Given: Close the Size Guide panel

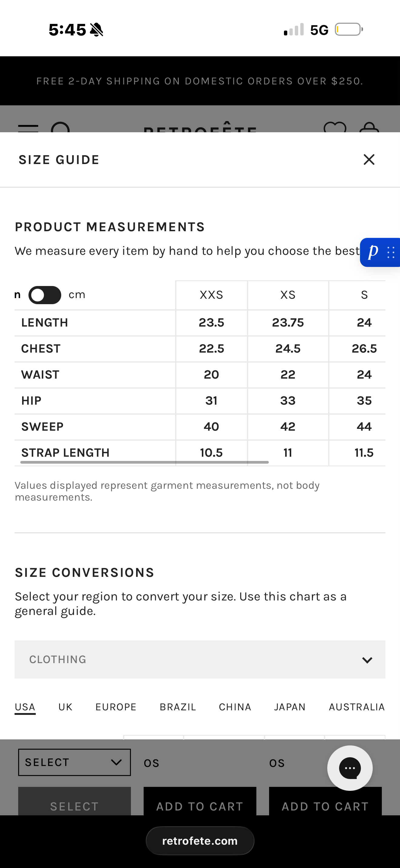Looking at the screenshot, I should [x=369, y=160].
